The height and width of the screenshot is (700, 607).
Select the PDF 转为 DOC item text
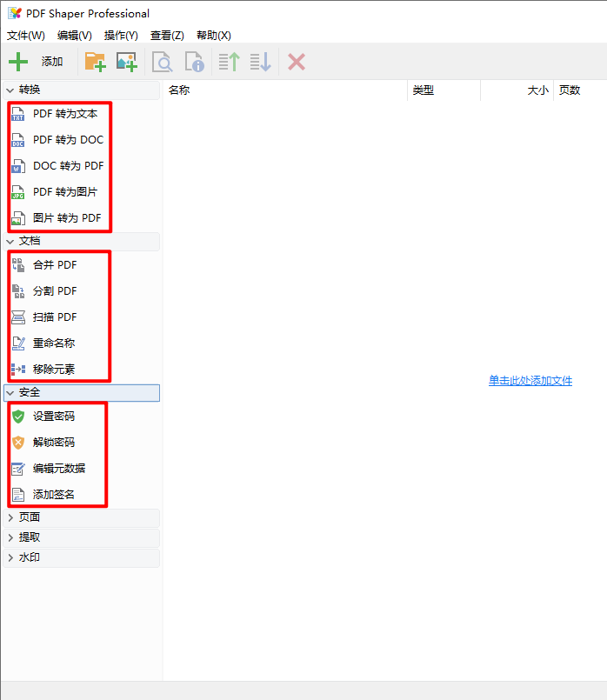[69, 140]
